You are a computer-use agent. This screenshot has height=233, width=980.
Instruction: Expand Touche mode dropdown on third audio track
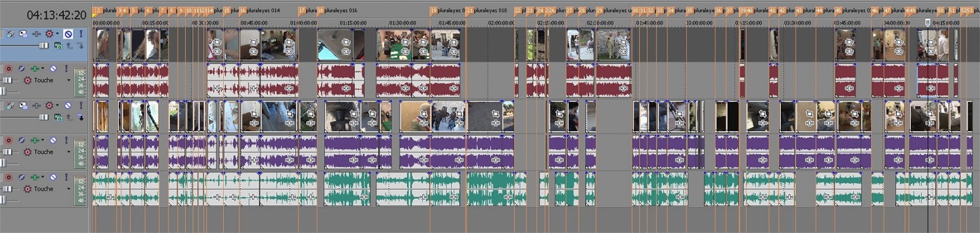click(x=68, y=189)
